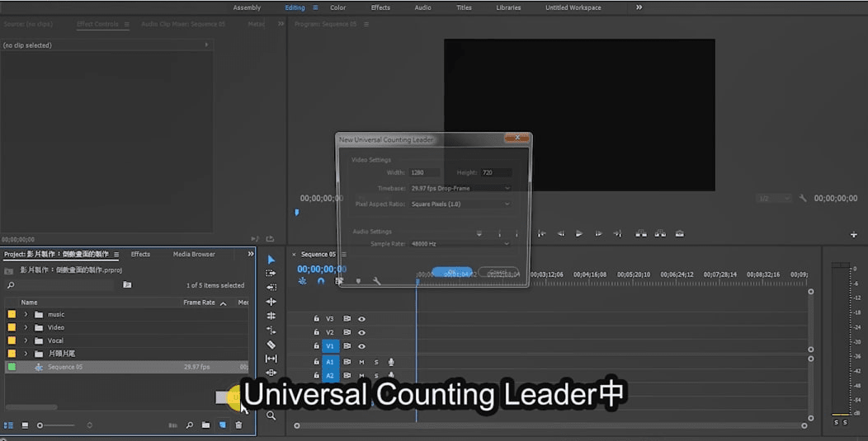
Task: Open Pixel Aspect Ratio dropdown
Action: click(460, 204)
